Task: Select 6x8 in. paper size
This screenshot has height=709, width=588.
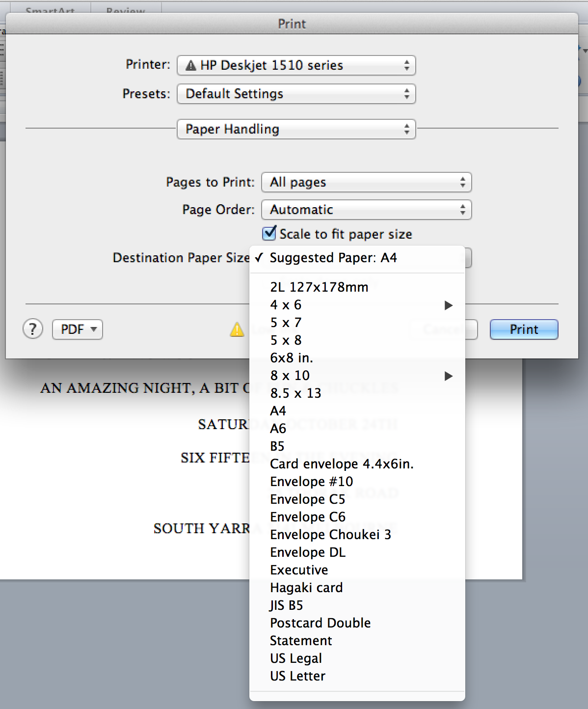Action: pos(357,358)
